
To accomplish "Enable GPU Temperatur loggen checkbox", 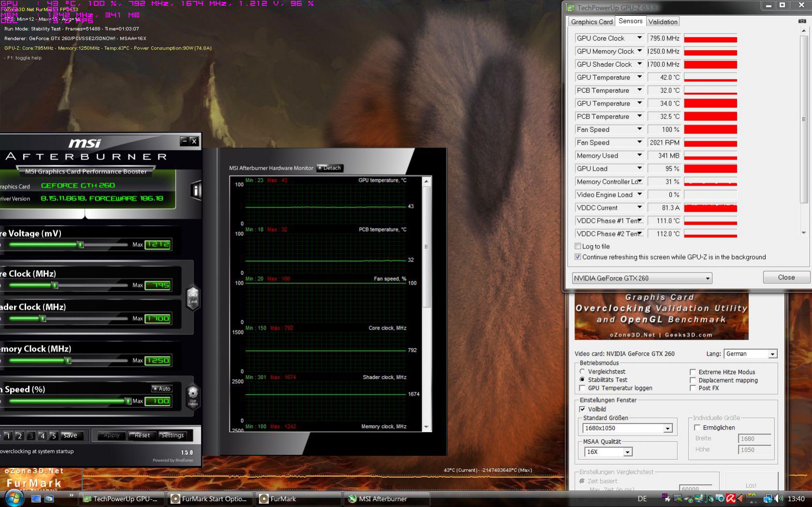I will 582,388.
